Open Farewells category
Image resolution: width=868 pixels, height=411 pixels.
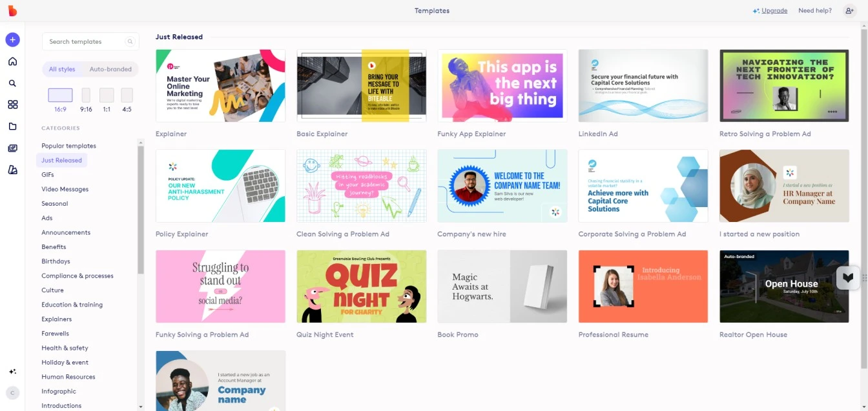[55, 334]
